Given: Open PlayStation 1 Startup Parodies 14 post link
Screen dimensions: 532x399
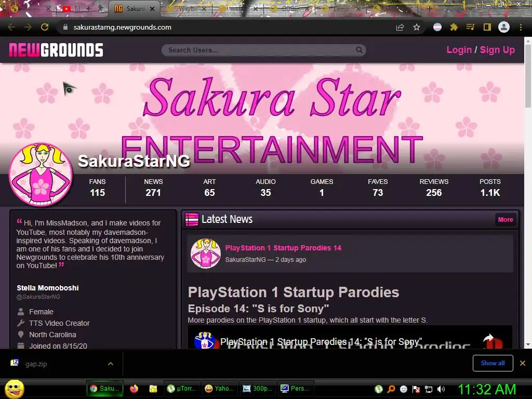Looking at the screenshot, I should coord(283,248).
